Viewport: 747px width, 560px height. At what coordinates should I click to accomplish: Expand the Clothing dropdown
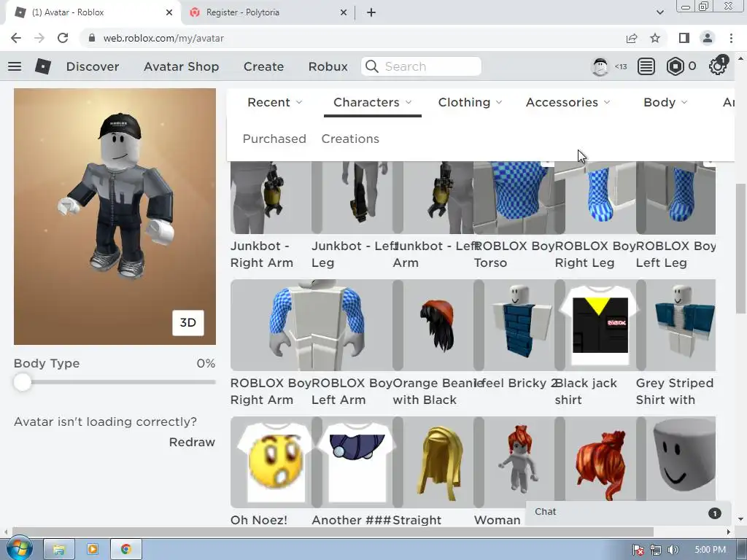470,102
